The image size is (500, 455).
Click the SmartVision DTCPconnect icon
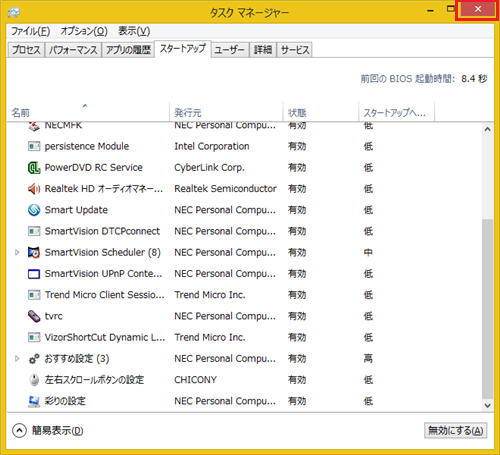coord(34,231)
